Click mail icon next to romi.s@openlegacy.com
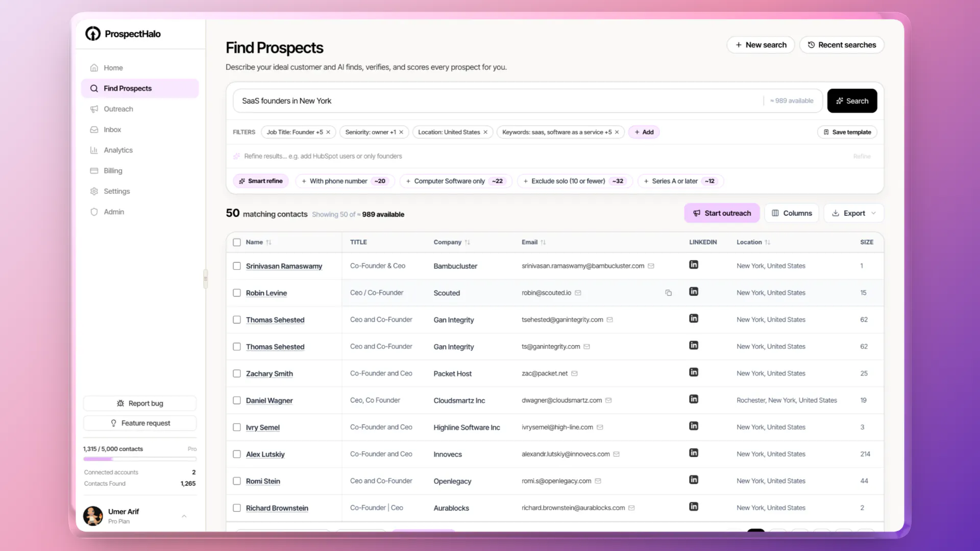 [598, 481]
